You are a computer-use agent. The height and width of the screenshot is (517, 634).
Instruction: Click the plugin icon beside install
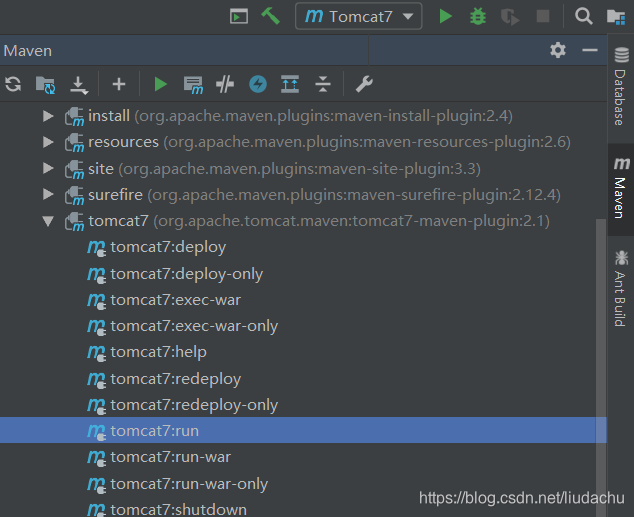(x=74, y=116)
